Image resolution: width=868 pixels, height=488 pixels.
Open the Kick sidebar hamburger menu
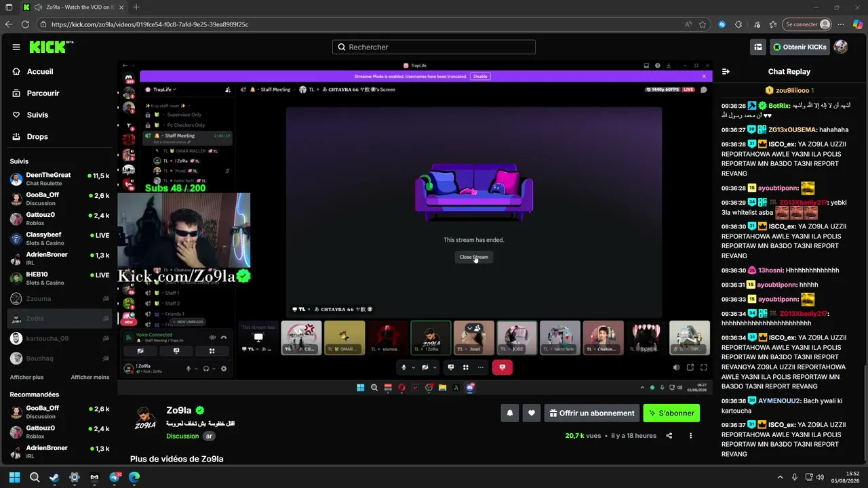pyautogui.click(x=16, y=47)
